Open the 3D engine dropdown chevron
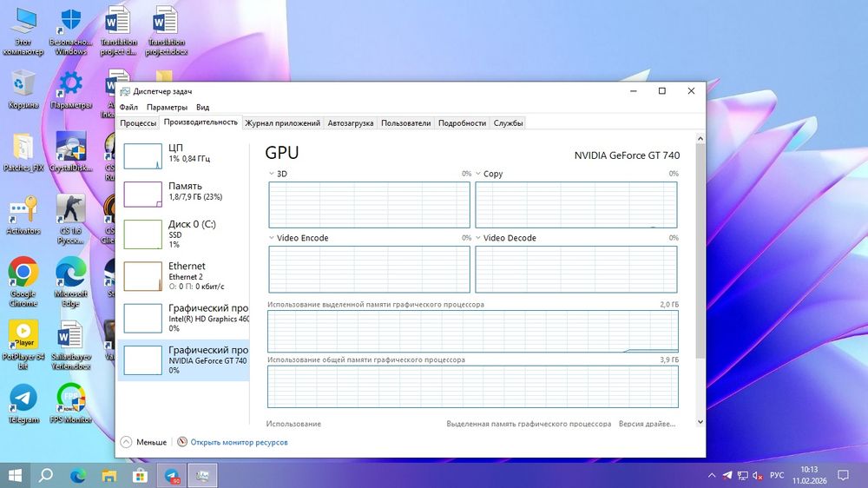 [271, 174]
